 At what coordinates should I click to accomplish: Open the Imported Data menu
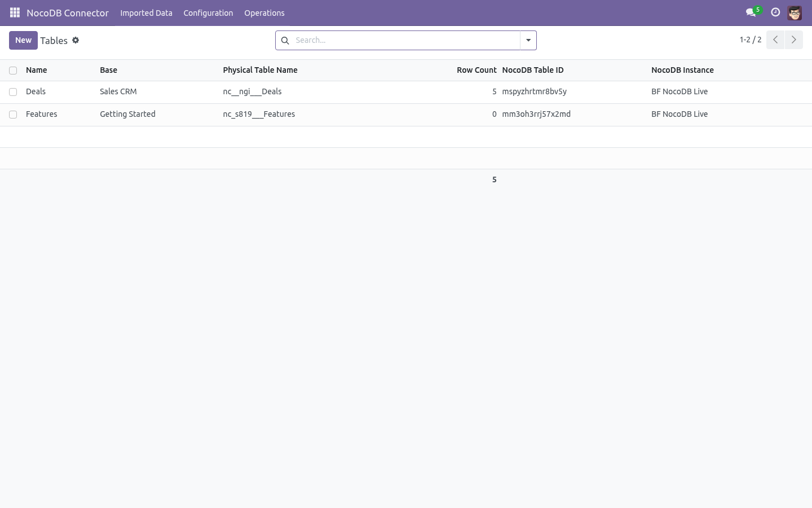click(x=146, y=13)
